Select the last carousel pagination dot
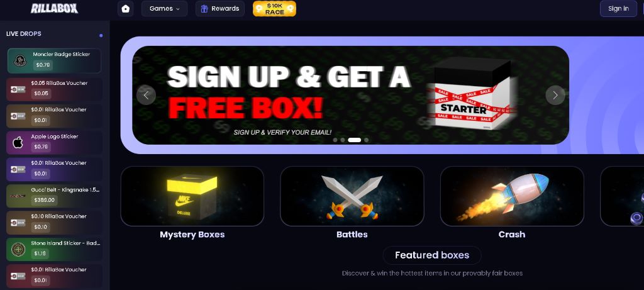 pos(367,140)
